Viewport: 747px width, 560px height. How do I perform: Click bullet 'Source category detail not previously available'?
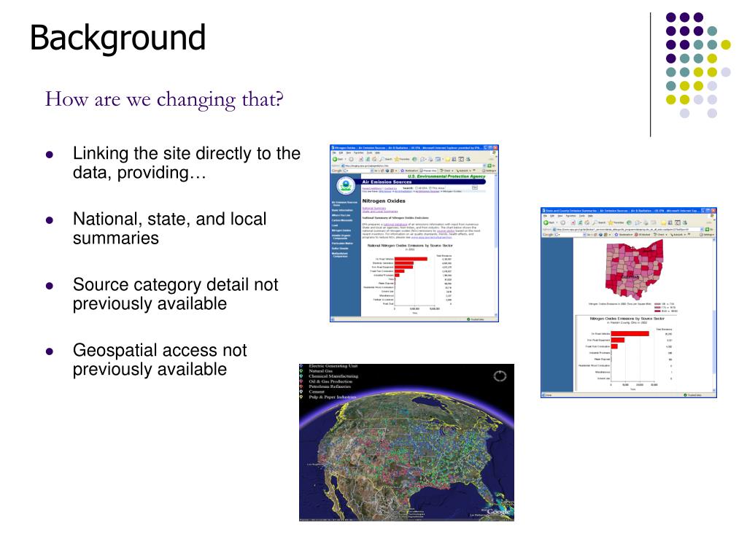pos(175,294)
